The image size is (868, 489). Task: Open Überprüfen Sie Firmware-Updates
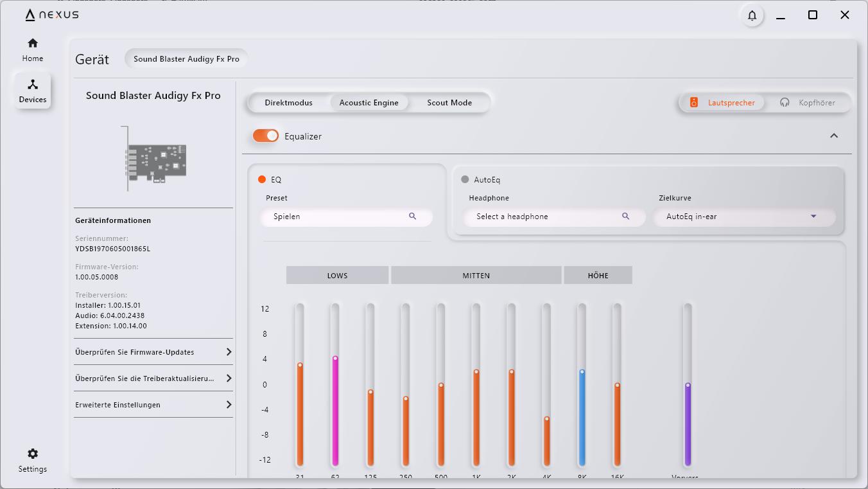click(153, 352)
